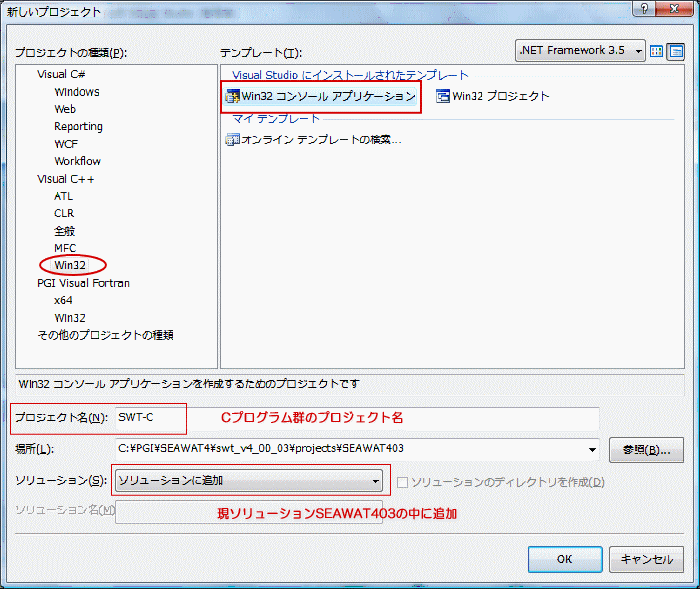Click the ソリューション(S): label

point(61,480)
